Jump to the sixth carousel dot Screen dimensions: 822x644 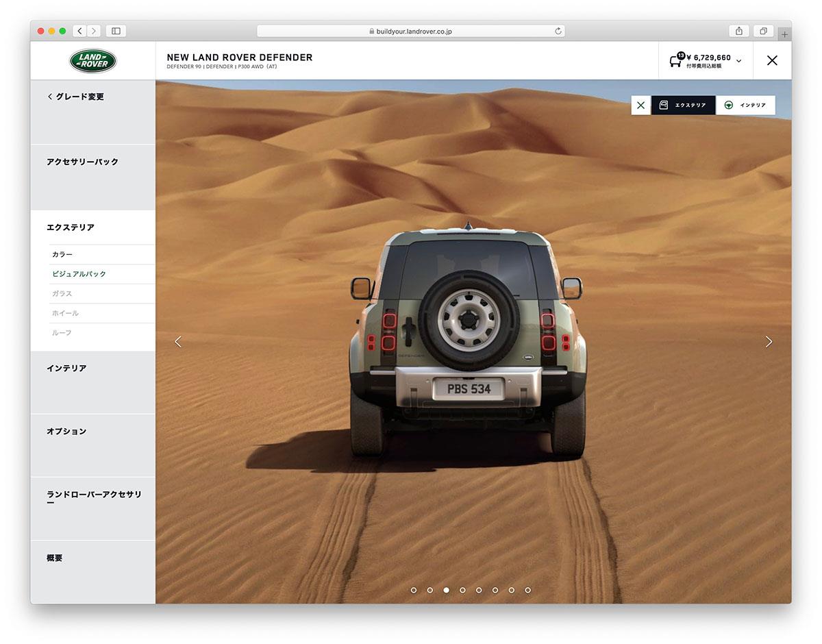495,590
